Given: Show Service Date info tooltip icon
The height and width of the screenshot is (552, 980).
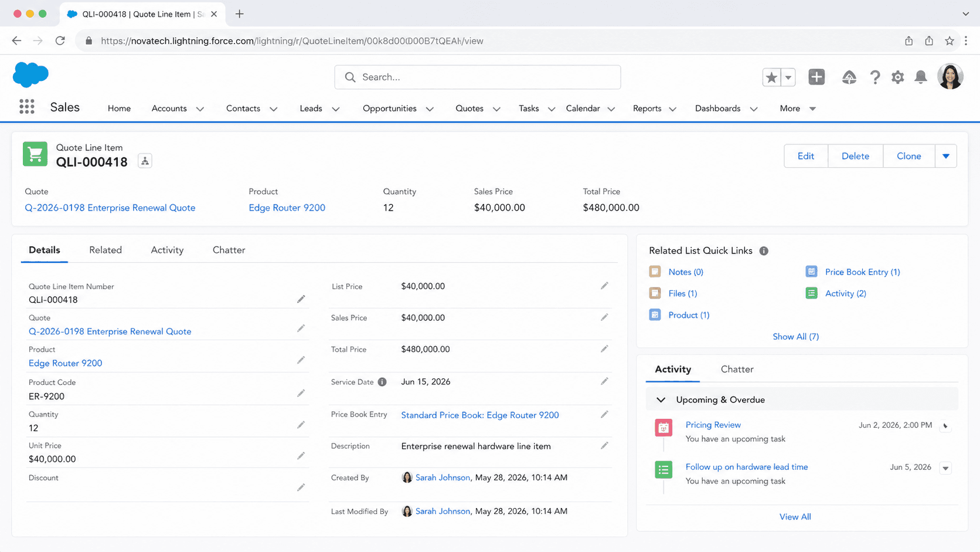Looking at the screenshot, I should click(x=382, y=382).
